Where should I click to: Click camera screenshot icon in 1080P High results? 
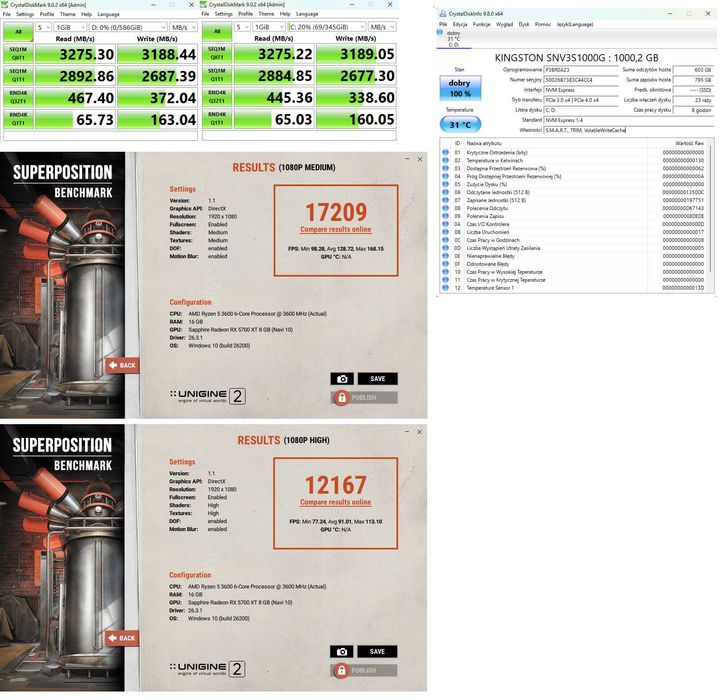pos(342,651)
